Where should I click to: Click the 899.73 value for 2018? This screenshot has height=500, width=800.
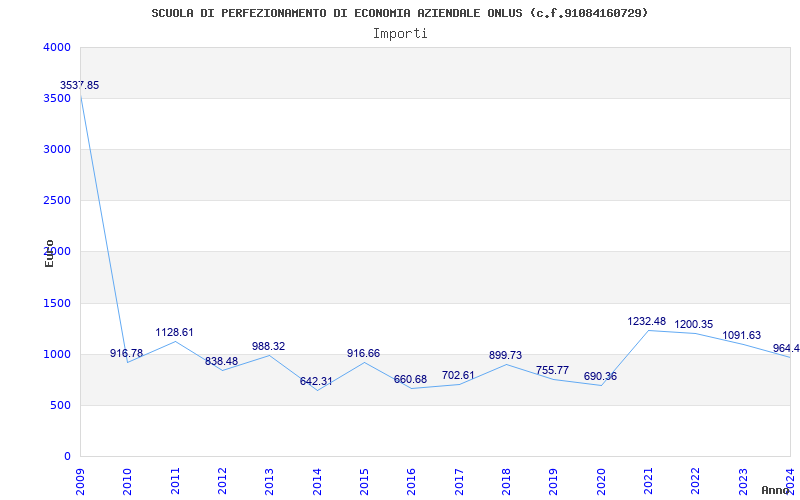point(505,356)
